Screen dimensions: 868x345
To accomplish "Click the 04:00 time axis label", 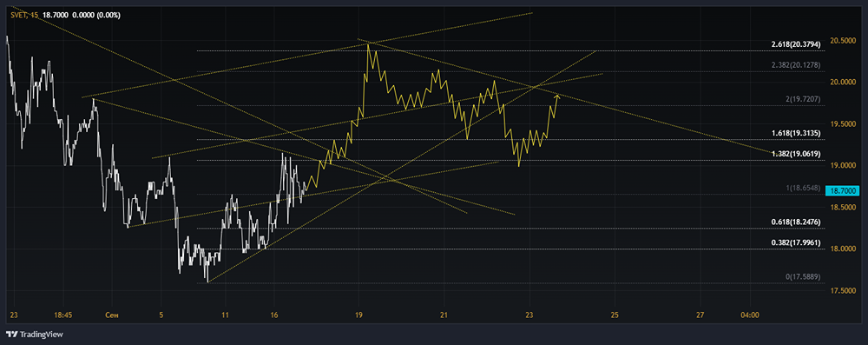I will tap(750, 315).
